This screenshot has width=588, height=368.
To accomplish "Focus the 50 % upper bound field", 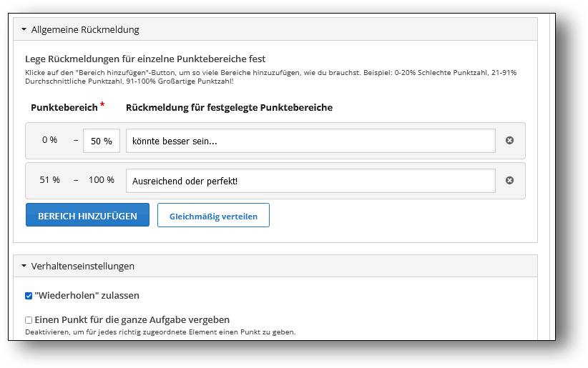I will (102, 141).
